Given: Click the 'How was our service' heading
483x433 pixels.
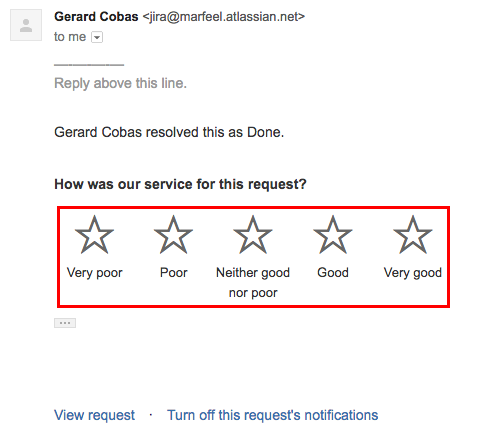Looking at the screenshot, I should (180, 184).
